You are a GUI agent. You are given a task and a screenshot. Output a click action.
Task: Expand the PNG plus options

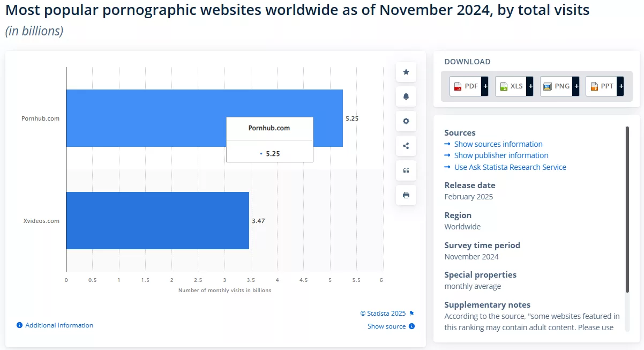pyautogui.click(x=575, y=86)
